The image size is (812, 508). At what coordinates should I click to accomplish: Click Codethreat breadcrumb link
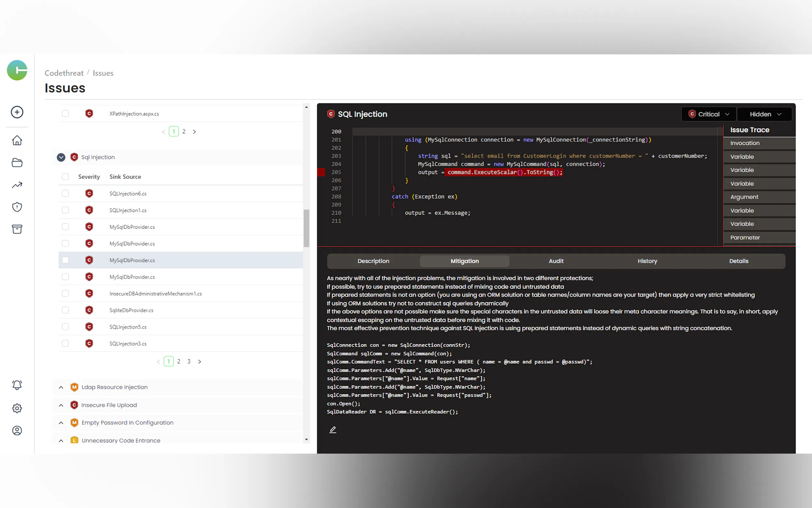pos(64,73)
